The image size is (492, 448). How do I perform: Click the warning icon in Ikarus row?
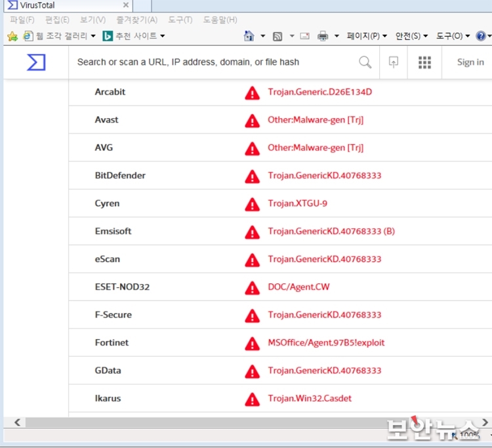(x=253, y=399)
